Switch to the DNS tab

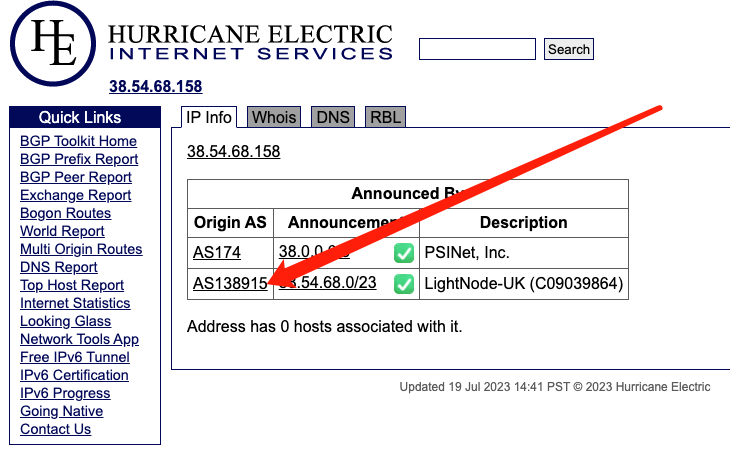point(333,117)
